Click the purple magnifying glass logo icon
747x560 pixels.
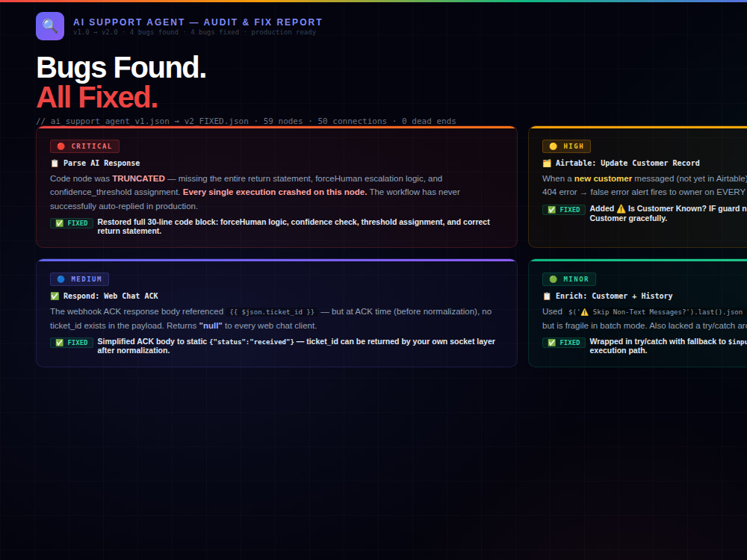[x=50, y=26]
